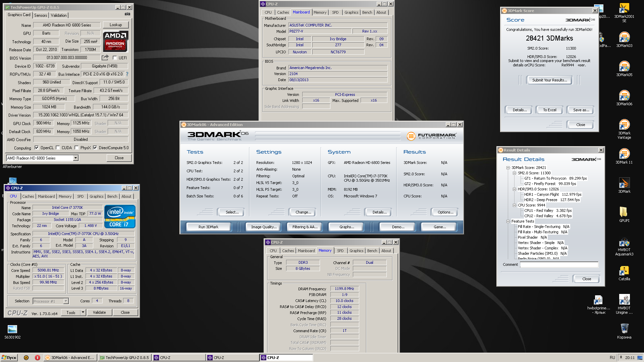Collapse the SM2.0 Score: 11300 node
This screenshot has width=644, height=362.
pyautogui.click(x=514, y=173)
